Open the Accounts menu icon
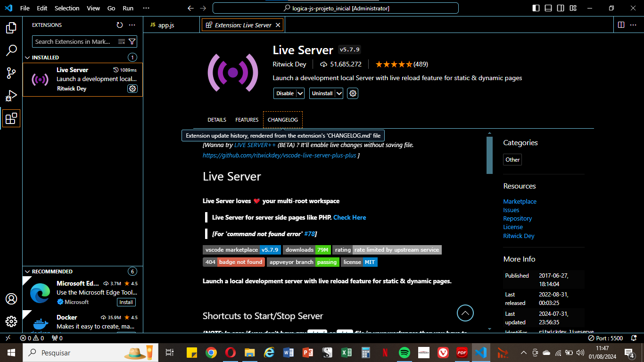The image size is (644, 362). pyautogui.click(x=11, y=299)
